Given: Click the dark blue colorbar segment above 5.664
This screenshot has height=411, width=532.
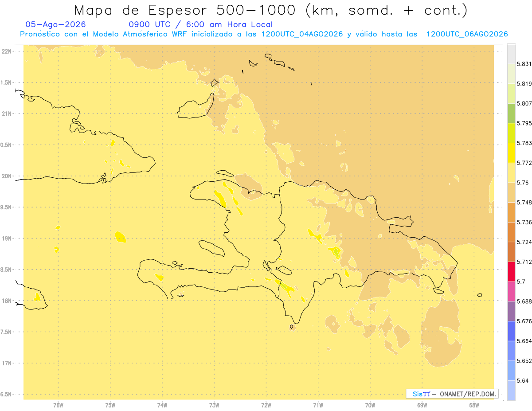Looking at the screenshot, I should coord(511,331).
